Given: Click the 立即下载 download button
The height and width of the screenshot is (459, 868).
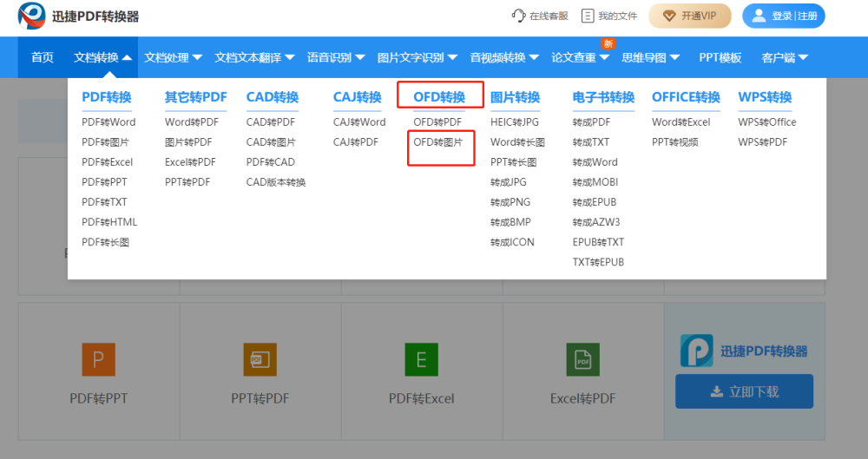Looking at the screenshot, I should (744, 391).
